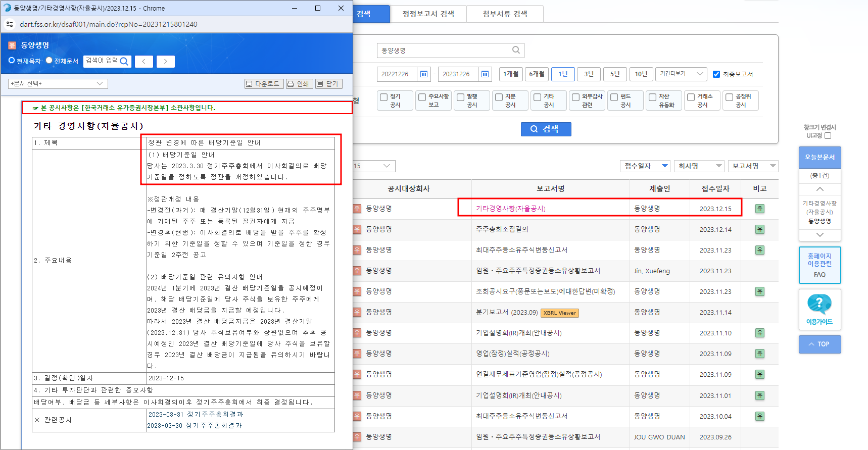Click the 유 badge on the 2023.12.15 row
Image resolution: width=868 pixels, height=450 pixels.
point(759,209)
